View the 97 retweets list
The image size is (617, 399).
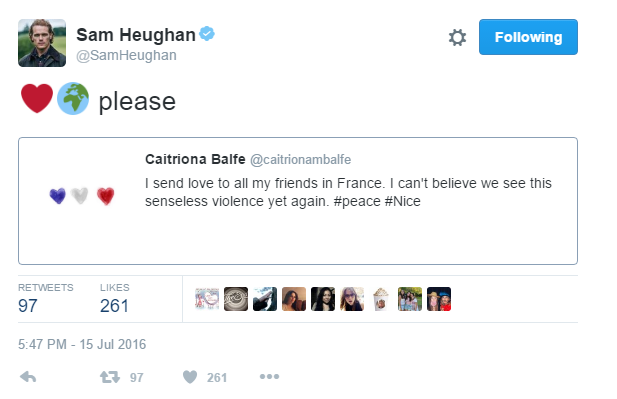coord(46,299)
